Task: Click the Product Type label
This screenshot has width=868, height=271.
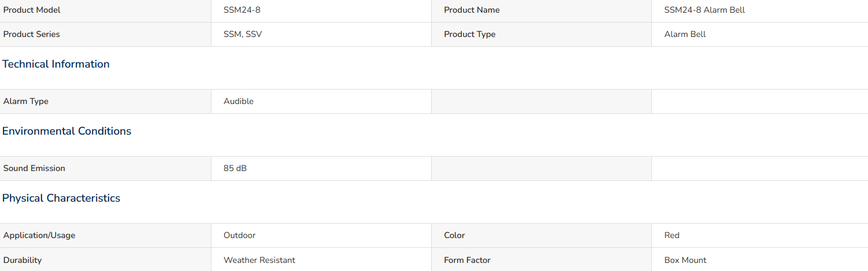Action: pos(469,34)
